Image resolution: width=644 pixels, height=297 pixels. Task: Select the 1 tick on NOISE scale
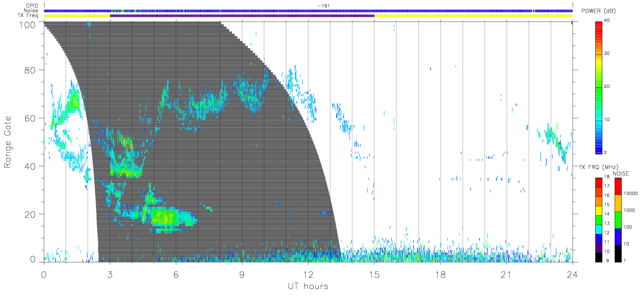[625, 261]
